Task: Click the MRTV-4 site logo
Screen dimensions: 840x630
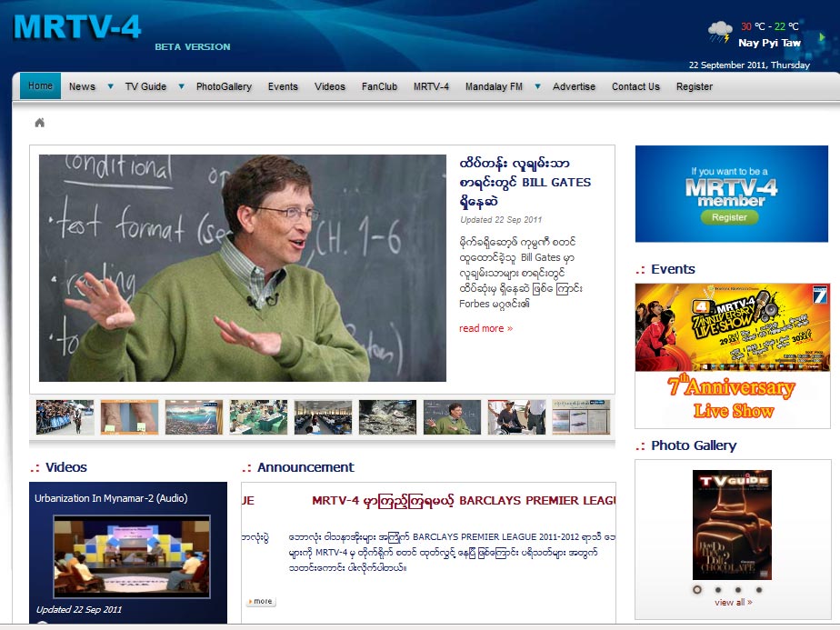Action: click(77, 26)
